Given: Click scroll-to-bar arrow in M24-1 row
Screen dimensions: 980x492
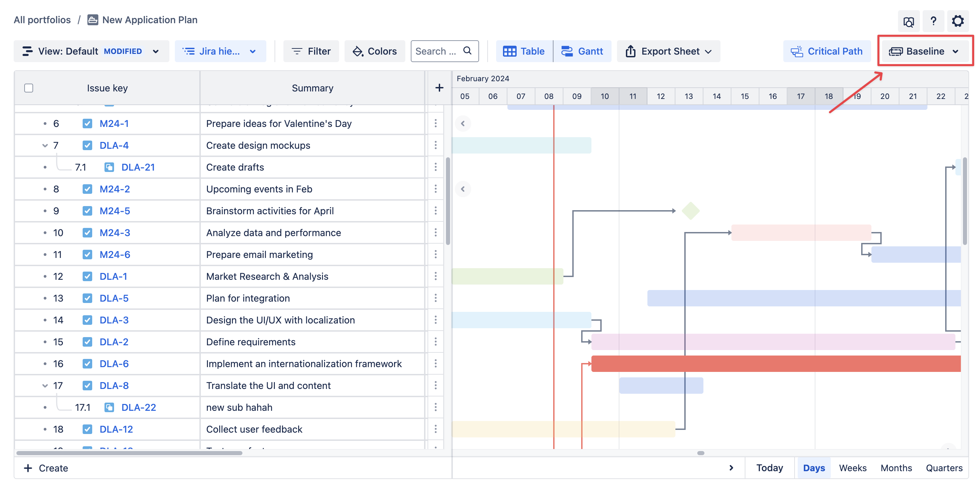Looking at the screenshot, I should click(x=463, y=124).
